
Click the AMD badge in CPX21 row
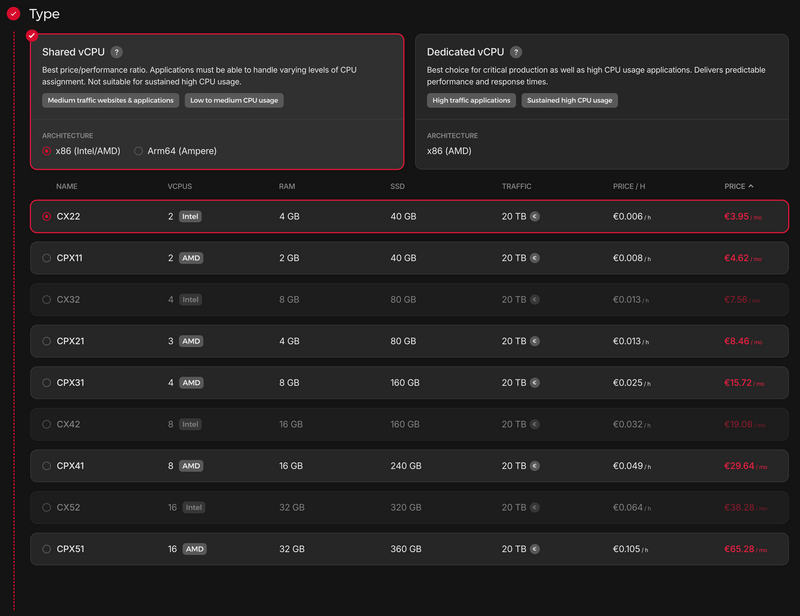point(191,341)
